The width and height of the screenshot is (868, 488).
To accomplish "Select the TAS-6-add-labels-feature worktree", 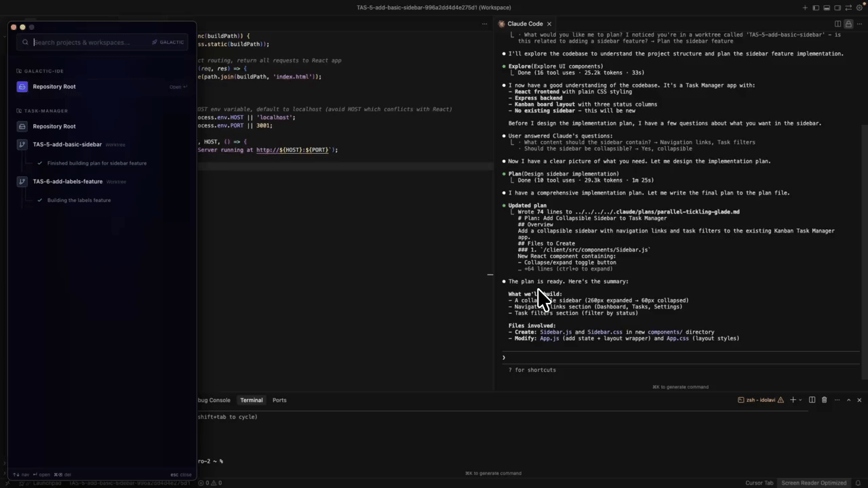I will [68, 182].
